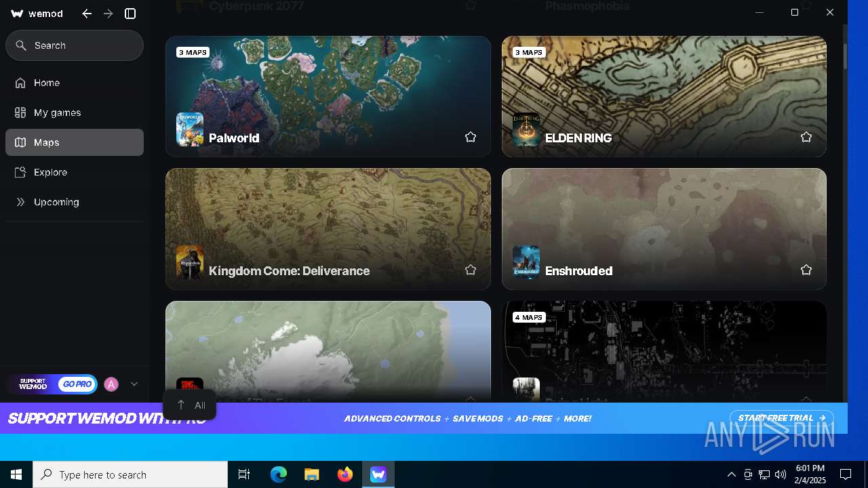The height and width of the screenshot is (488, 868).
Task: Open the Windows Start menu
Action: [16, 474]
